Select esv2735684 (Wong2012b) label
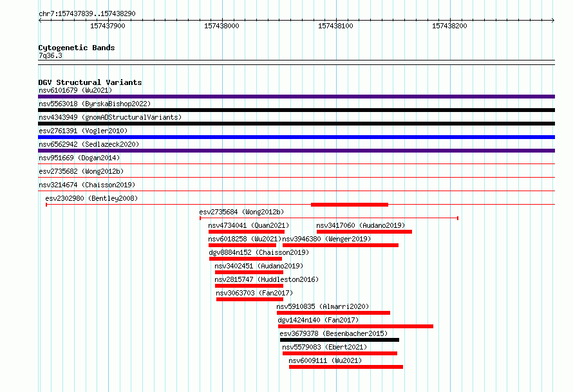 point(241,212)
